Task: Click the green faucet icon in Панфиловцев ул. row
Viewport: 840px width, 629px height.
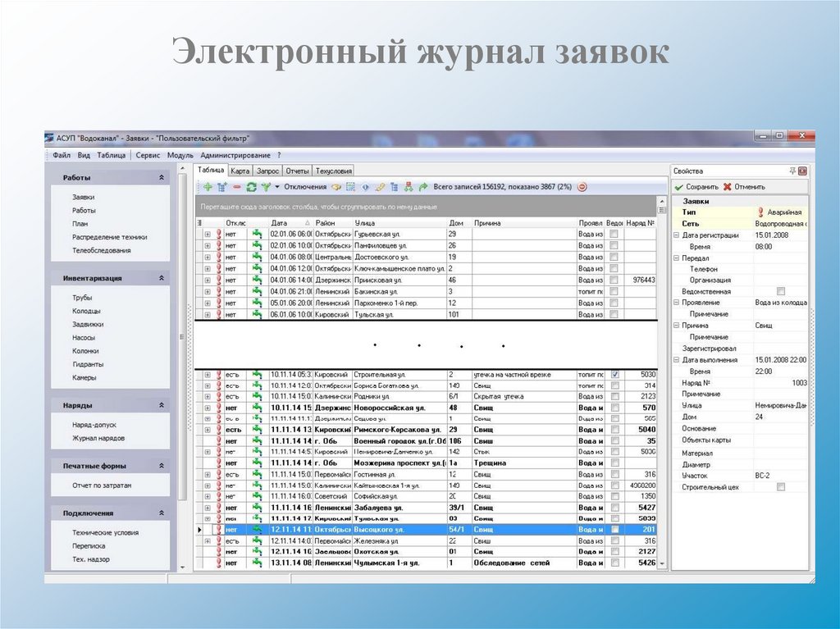Action: (x=257, y=245)
